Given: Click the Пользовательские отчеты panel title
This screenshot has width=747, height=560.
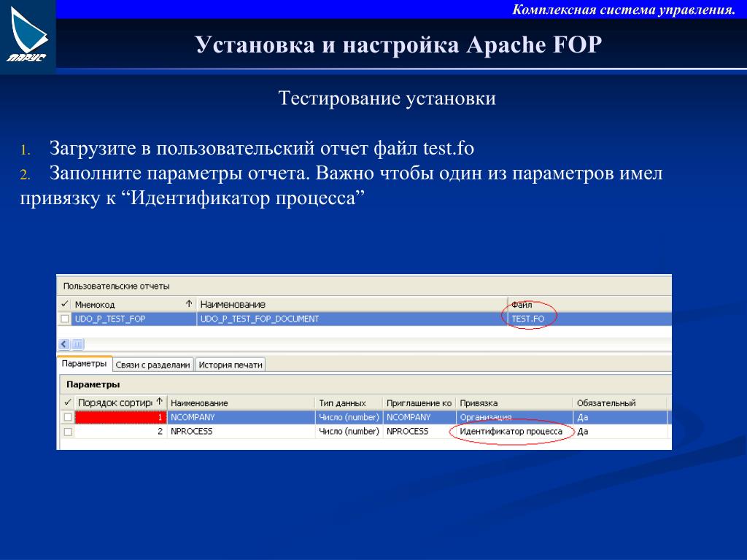Looking at the screenshot, I should (116, 286).
